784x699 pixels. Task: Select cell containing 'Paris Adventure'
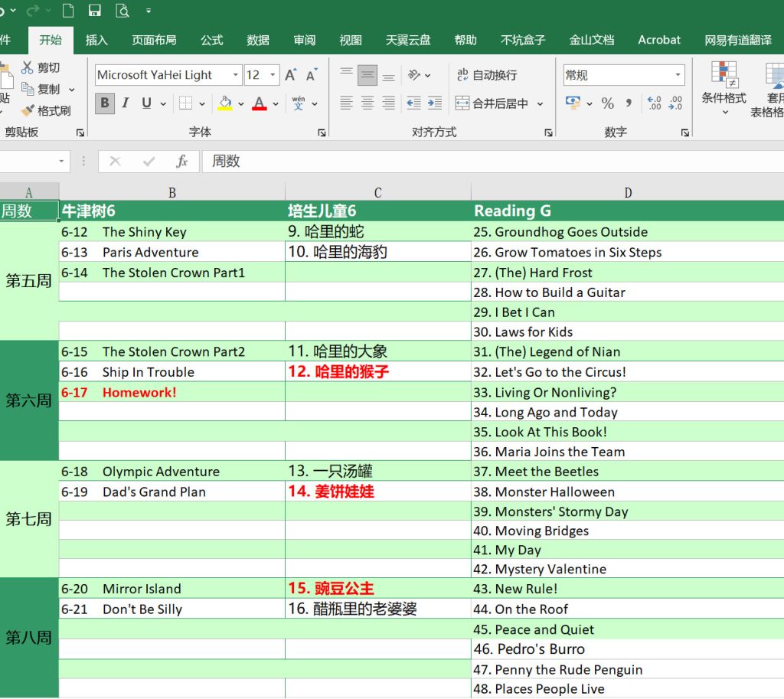(x=171, y=252)
